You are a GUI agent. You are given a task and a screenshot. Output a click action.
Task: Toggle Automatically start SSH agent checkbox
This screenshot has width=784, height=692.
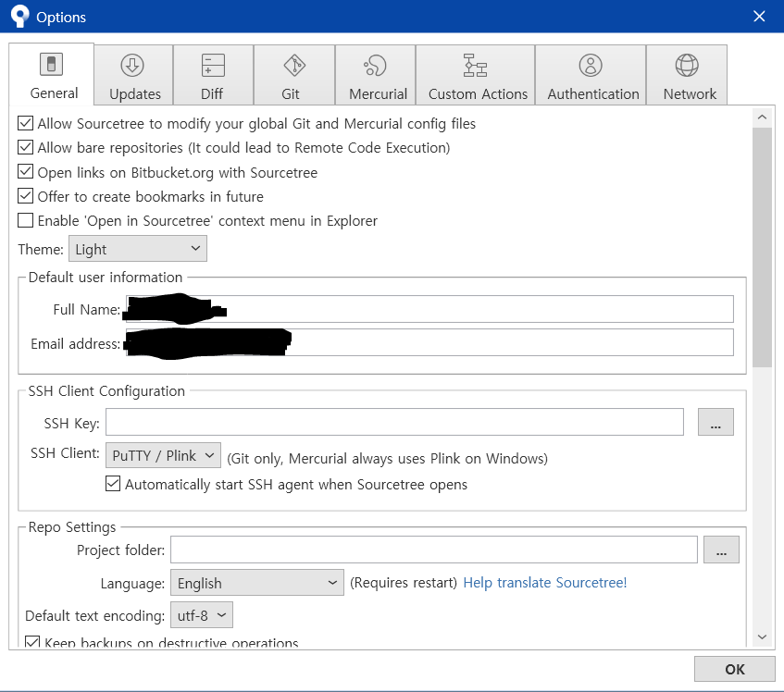(113, 484)
